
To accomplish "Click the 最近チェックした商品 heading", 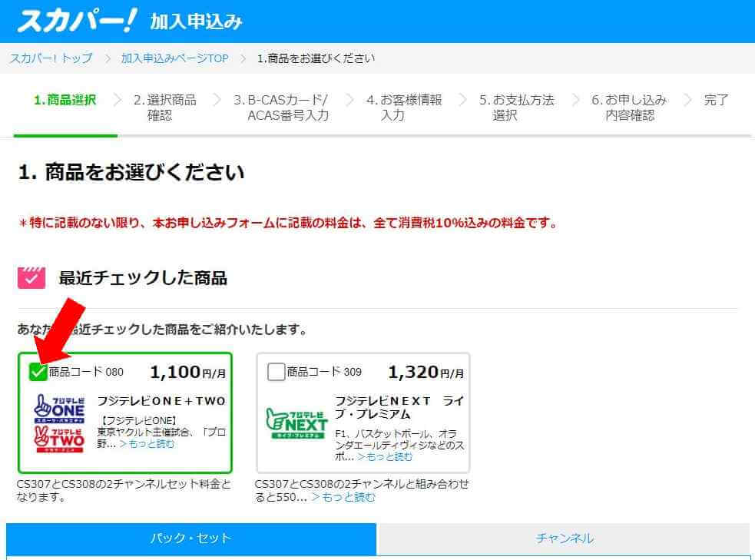I will 143,278.
